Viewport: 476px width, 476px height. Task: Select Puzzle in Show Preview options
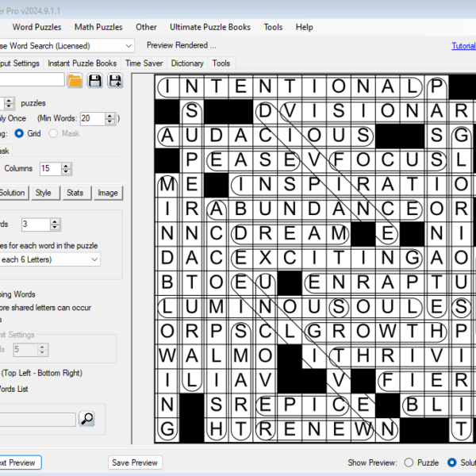pos(409,463)
